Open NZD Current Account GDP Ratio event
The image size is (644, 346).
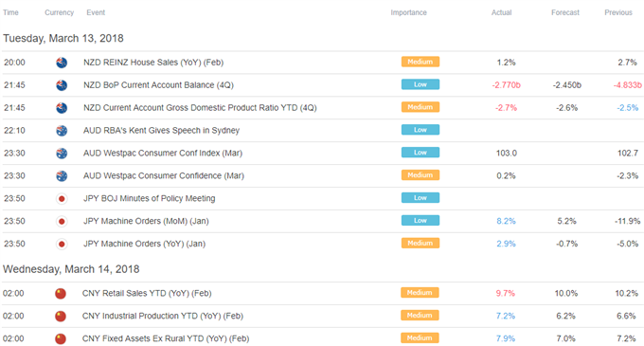coord(200,108)
